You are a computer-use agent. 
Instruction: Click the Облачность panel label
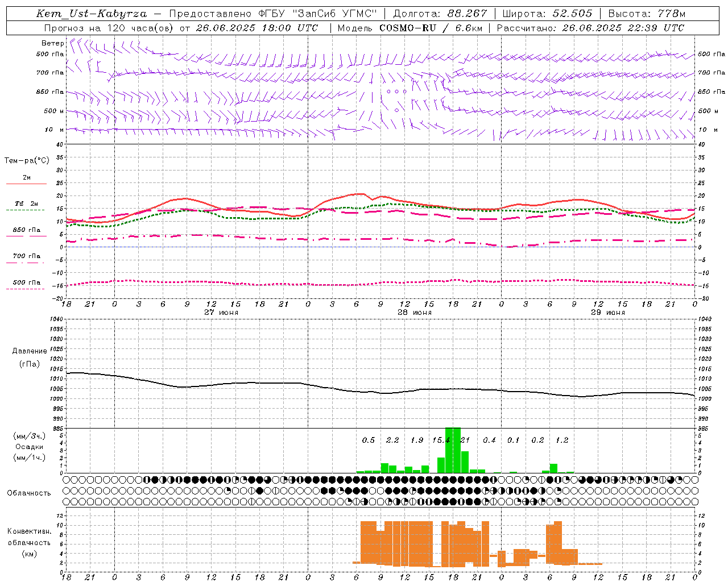[x=29, y=493]
